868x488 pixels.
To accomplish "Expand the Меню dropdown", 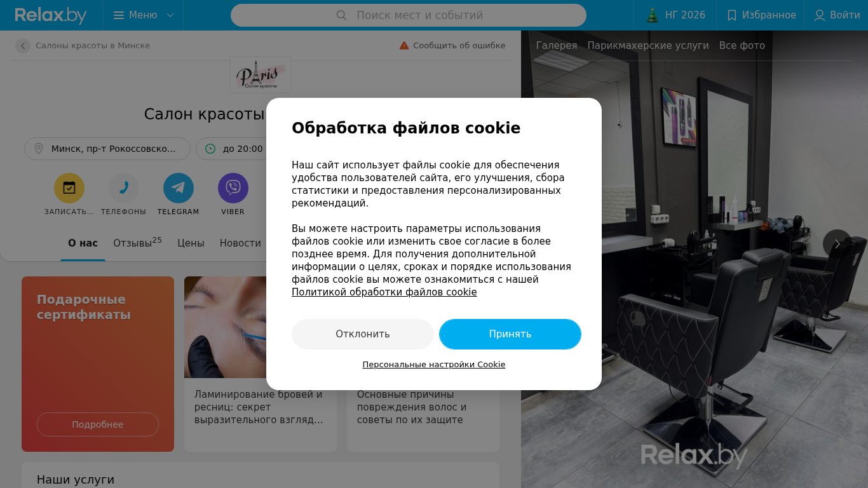I will (x=144, y=15).
